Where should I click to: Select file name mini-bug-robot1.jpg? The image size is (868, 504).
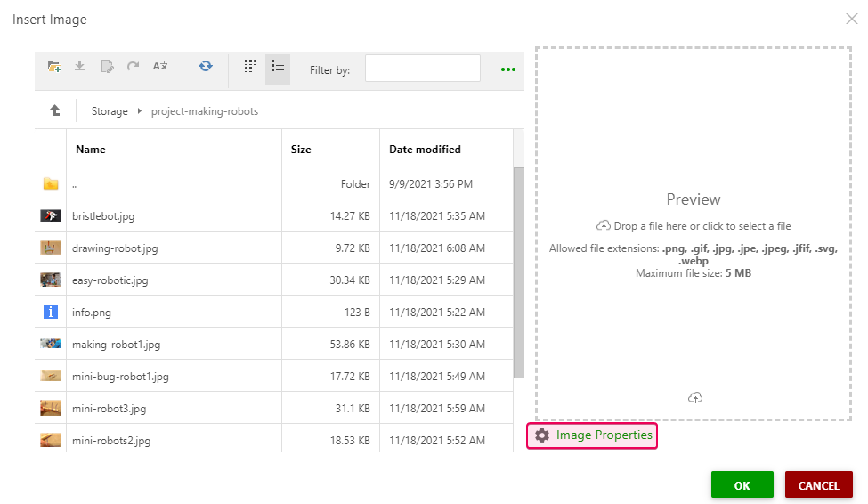121,377
